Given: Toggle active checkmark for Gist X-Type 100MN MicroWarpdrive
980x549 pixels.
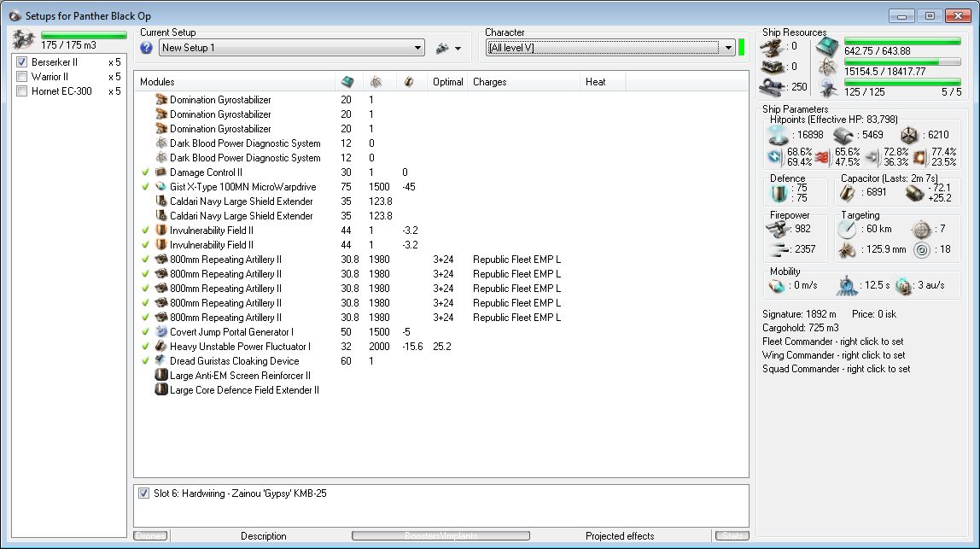Looking at the screenshot, I should click(x=146, y=187).
